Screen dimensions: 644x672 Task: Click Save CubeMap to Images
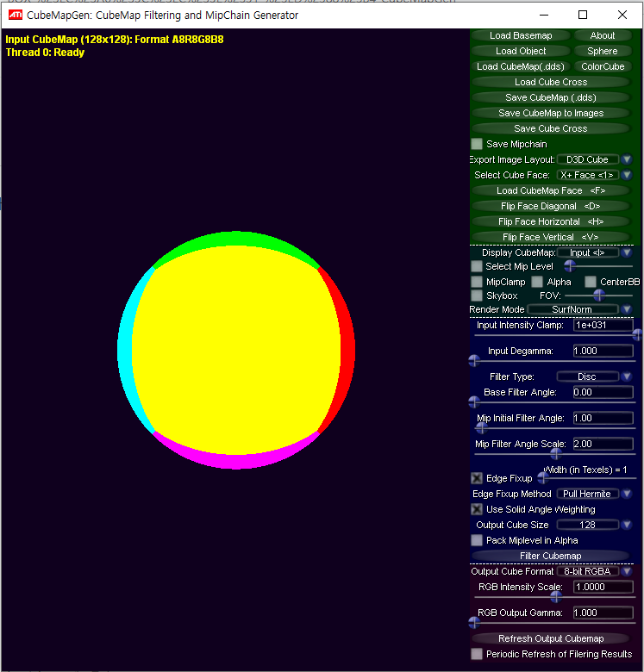pyautogui.click(x=551, y=113)
